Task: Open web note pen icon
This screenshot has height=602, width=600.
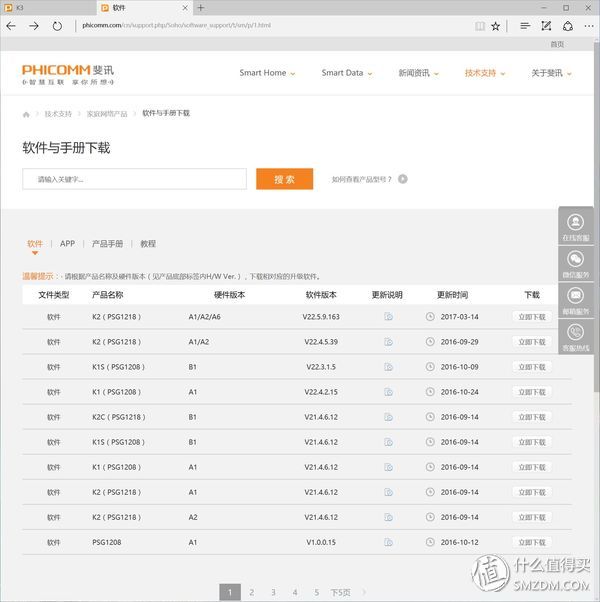Action: point(546,26)
